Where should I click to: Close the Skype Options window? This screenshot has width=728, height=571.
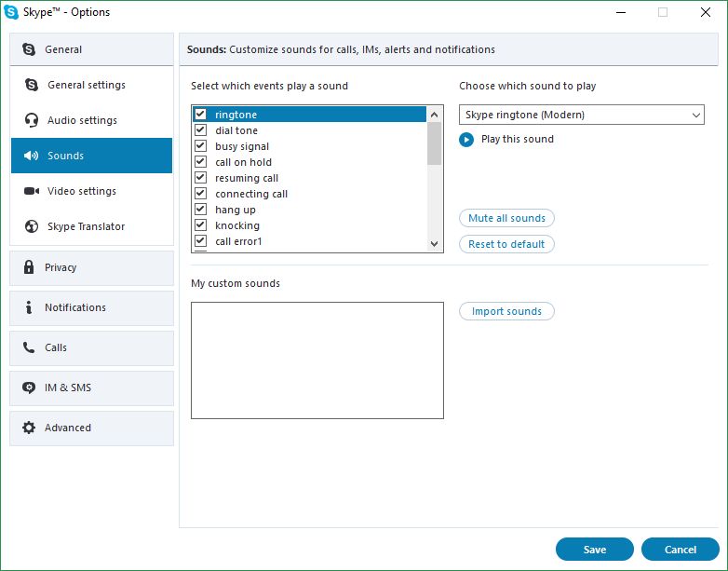tap(706, 12)
